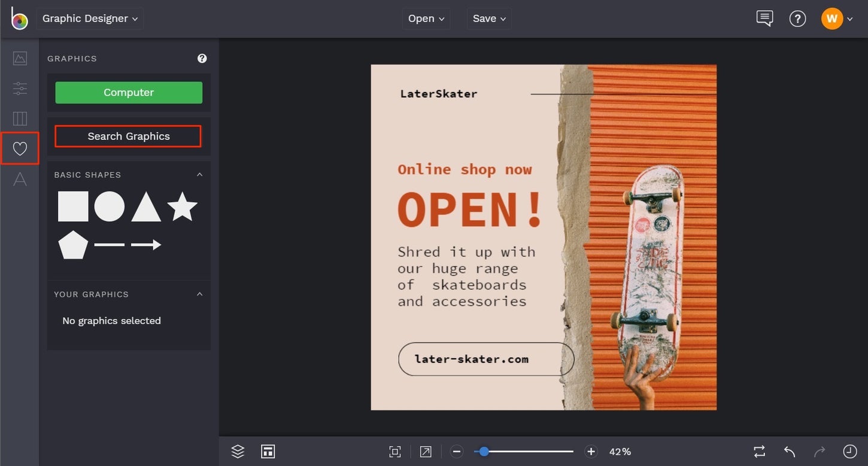Image resolution: width=868 pixels, height=466 pixels.
Task: Open the Graphic Designer mode dropdown
Action: coord(89,18)
